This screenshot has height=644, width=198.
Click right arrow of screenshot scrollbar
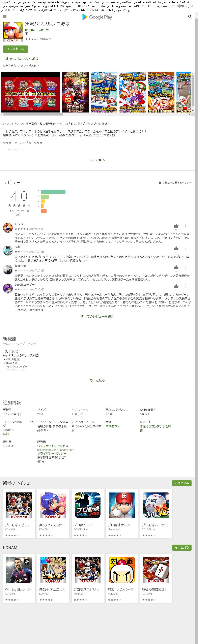point(190,114)
